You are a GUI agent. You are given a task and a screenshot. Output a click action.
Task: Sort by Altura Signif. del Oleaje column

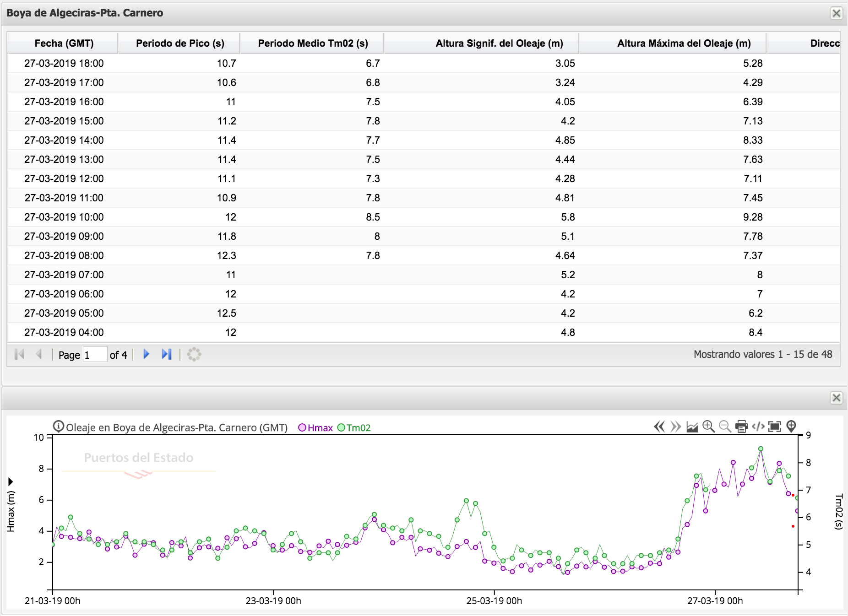tap(481, 43)
